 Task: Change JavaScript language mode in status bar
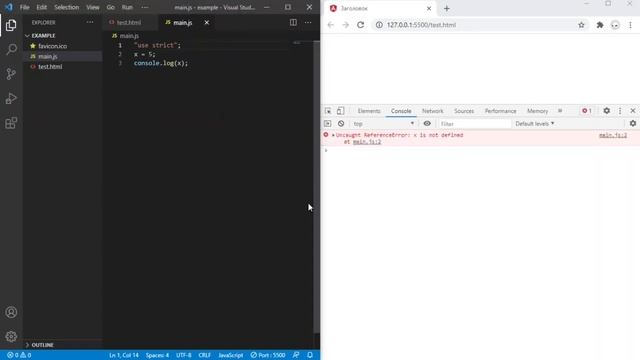point(231,355)
